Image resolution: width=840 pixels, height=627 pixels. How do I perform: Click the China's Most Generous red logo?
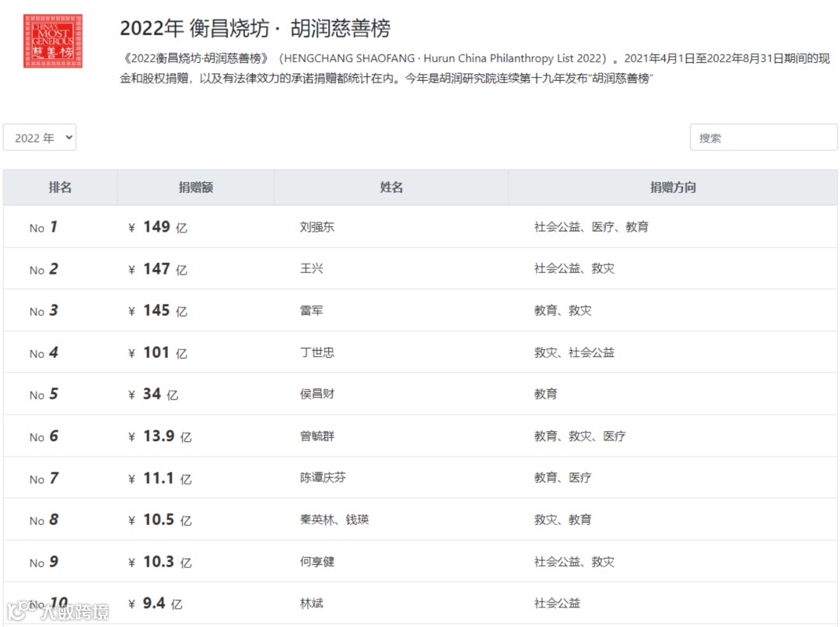(53, 40)
